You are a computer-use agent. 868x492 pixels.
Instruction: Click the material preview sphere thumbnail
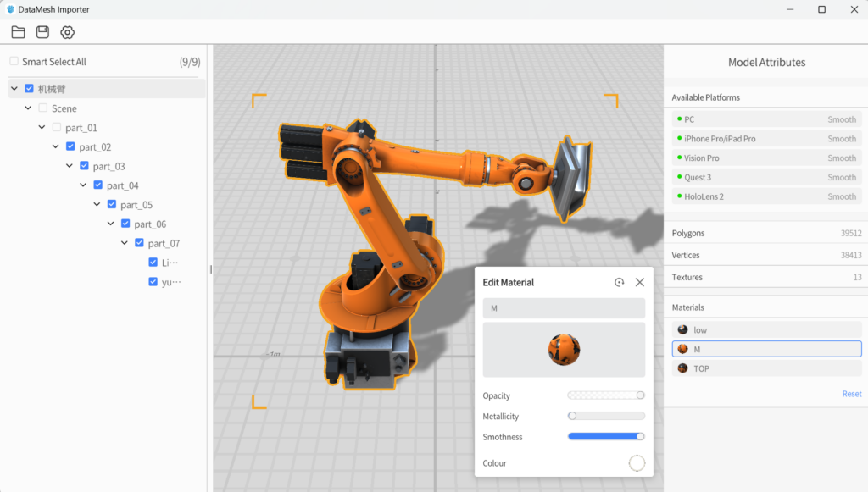click(564, 349)
